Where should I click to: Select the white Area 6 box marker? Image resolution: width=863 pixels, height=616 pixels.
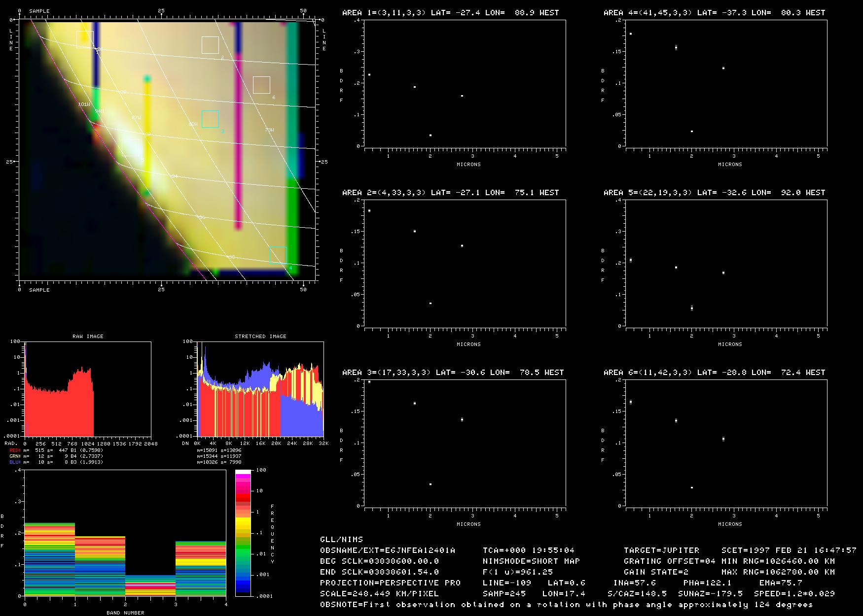[261, 85]
